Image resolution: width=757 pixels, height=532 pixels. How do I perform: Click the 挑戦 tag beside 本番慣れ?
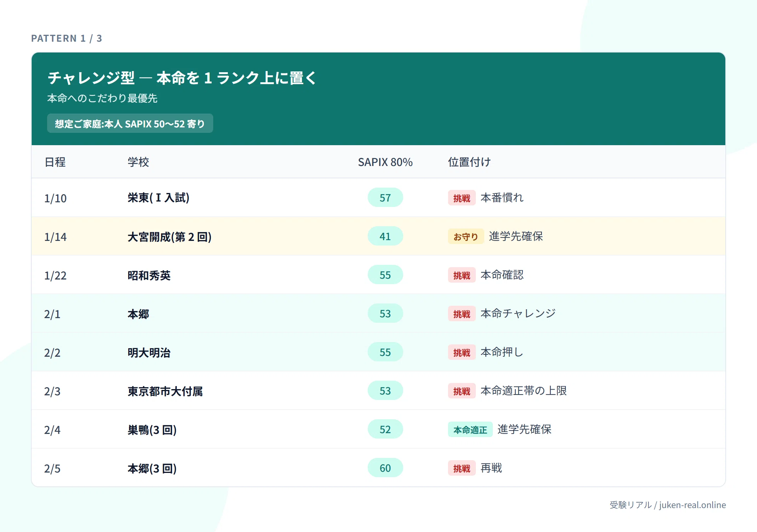pyautogui.click(x=462, y=198)
